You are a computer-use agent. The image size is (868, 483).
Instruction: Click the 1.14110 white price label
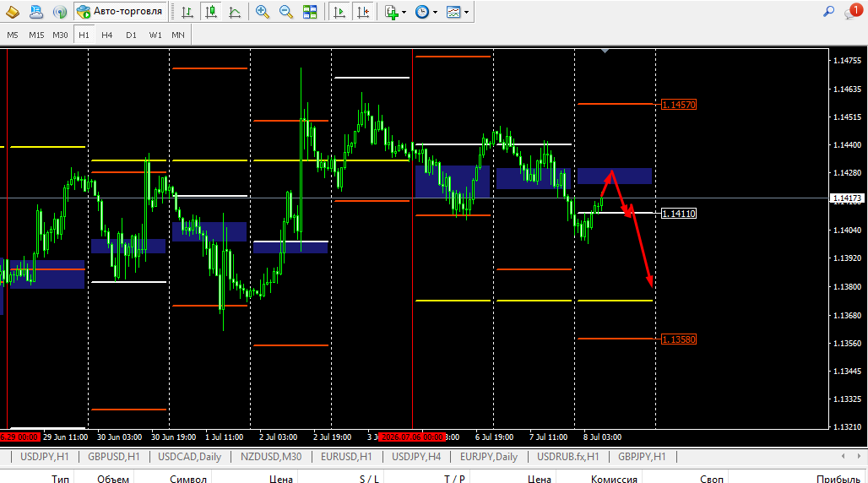(679, 214)
